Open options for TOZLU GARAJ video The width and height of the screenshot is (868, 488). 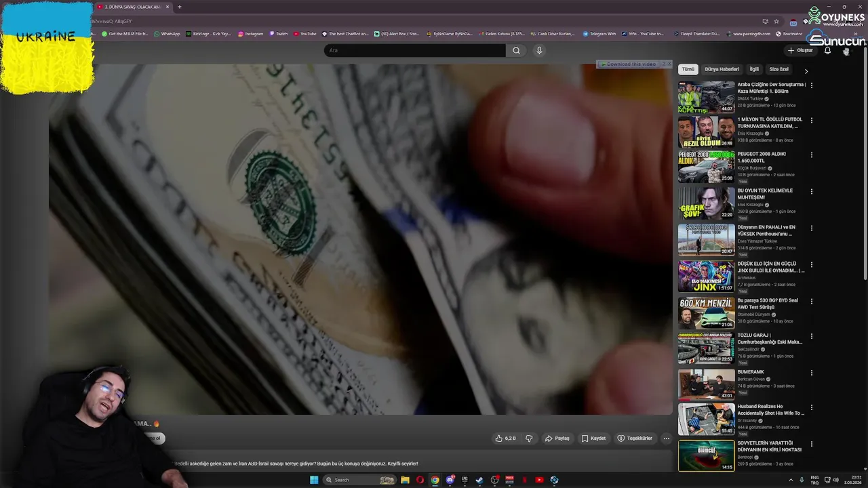[811, 336]
